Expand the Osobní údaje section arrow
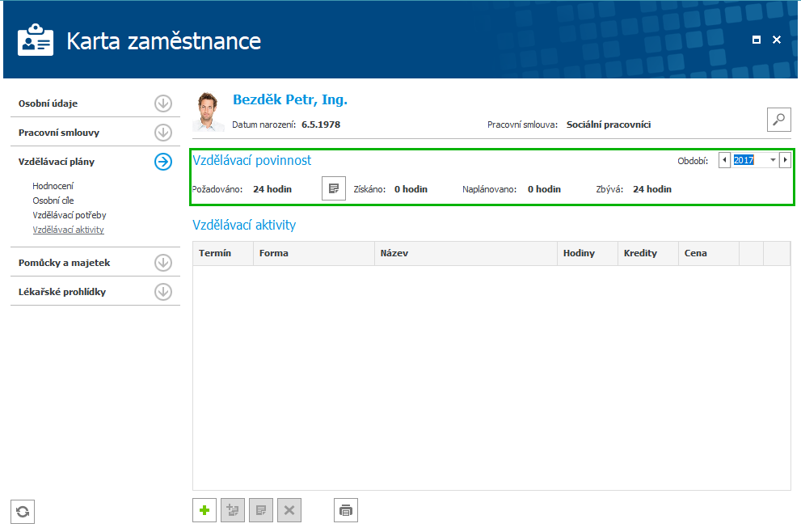Image resolution: width=801 pixels, height=532 pixels. click(x=163, y=103)
